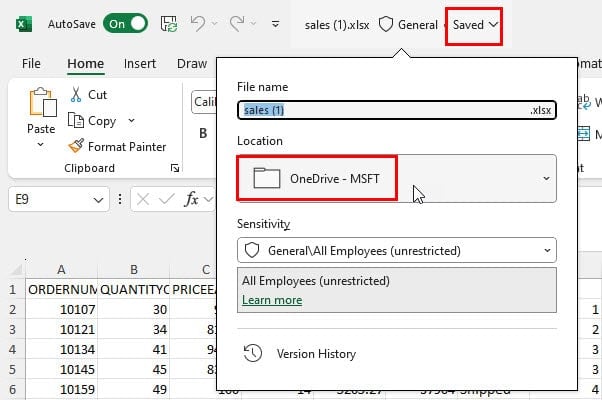Click the Bold B button
602x400 pixels.
tap(203, 133)
